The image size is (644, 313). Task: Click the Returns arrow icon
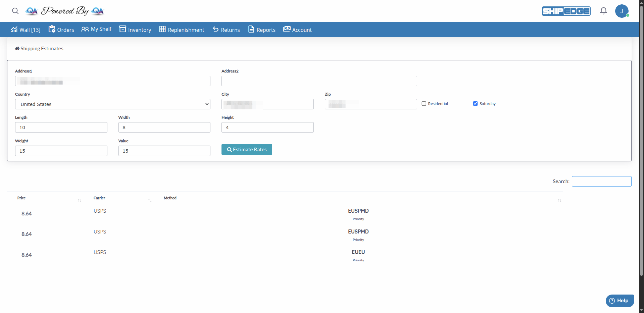[215, 30]
